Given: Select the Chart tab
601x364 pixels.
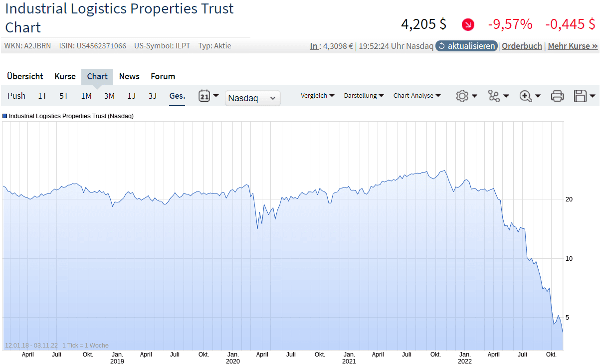Looking at the screenshot, I should 97,76.
